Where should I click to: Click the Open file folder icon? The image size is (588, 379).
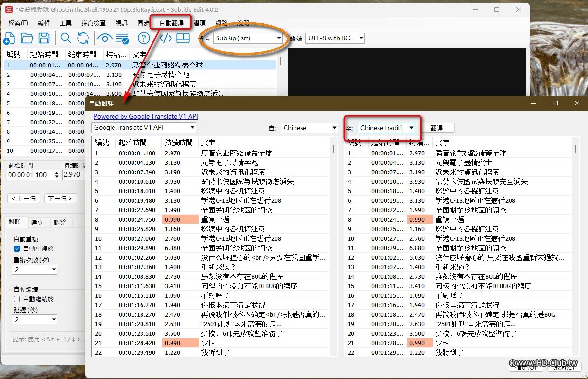[27, 38]
